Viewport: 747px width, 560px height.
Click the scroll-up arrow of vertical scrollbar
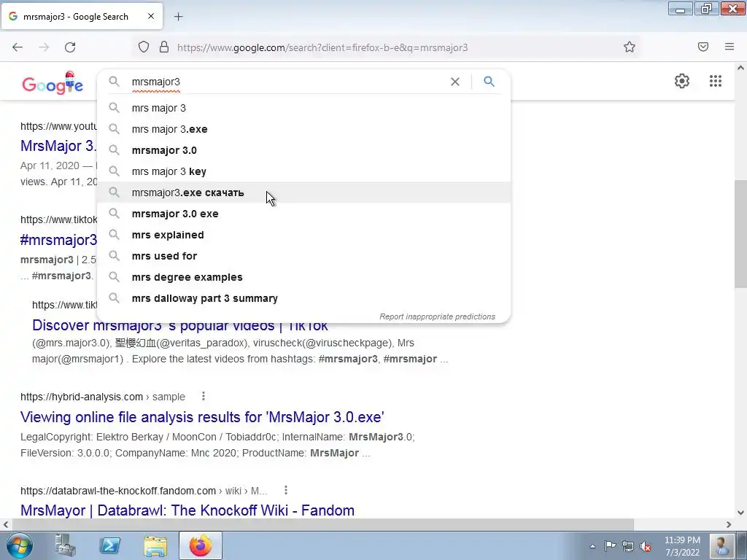pos(740,68)
